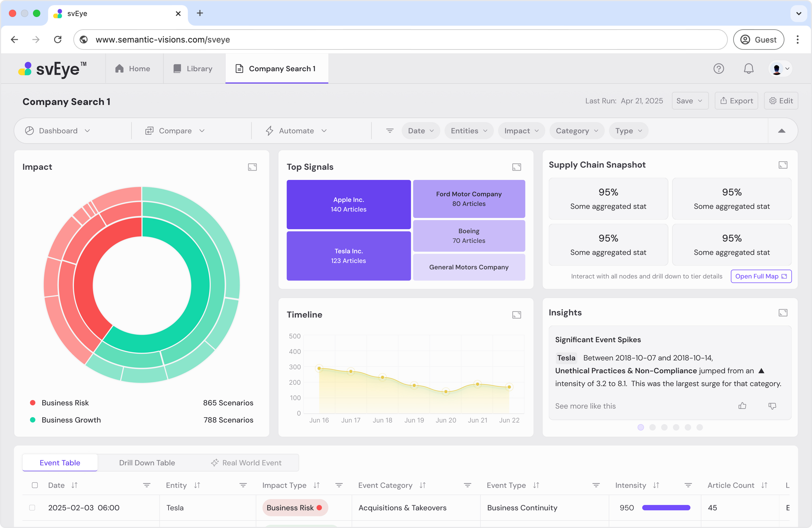Image resolution: width=812 pixels, height=528 pixels.
Task: Open the Save dropdown
Action: [690, 101]
